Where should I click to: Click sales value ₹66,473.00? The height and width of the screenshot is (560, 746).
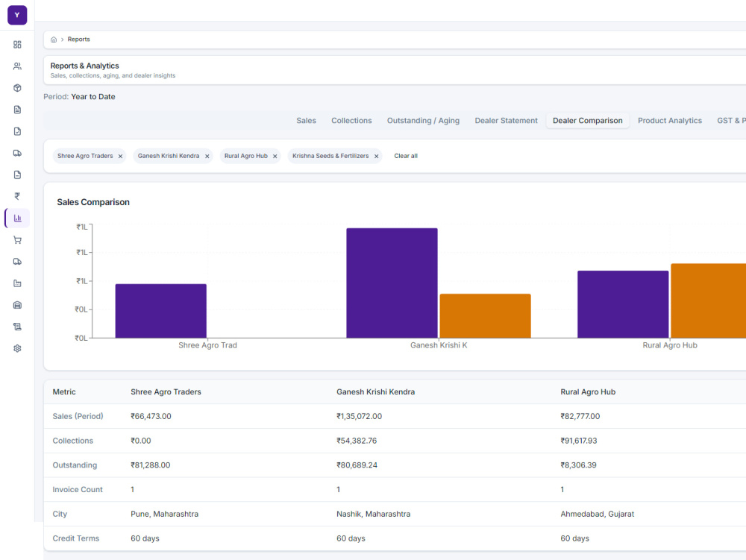(151, 416)
